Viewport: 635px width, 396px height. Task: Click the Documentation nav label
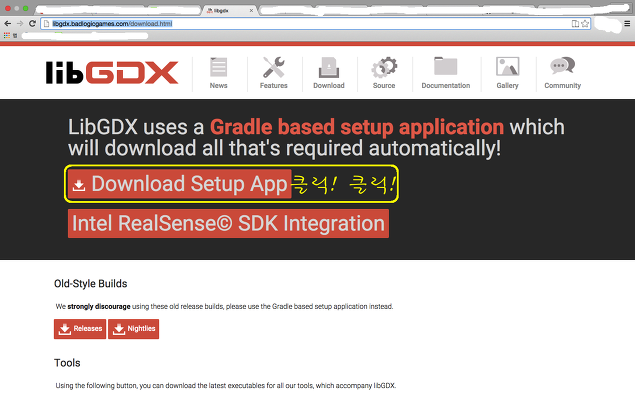point(445,85)
